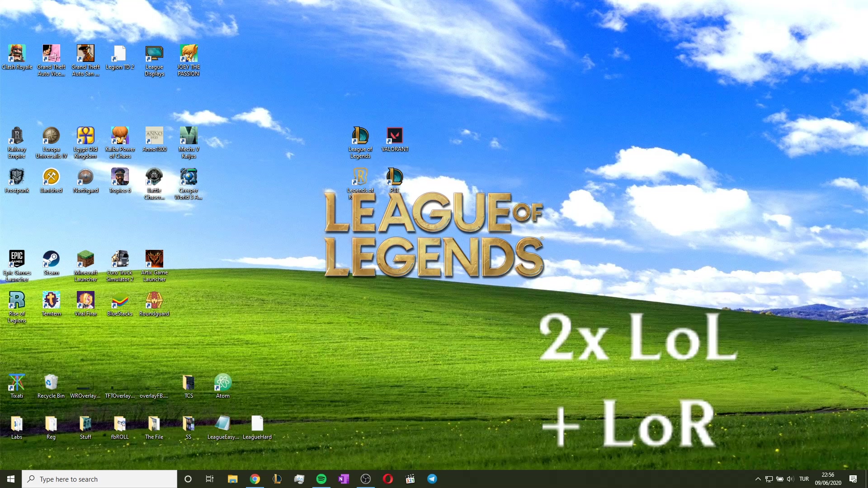The image size is (868, 488).
Task: Open the League Displays shortcut
Action: click(154, 60)
